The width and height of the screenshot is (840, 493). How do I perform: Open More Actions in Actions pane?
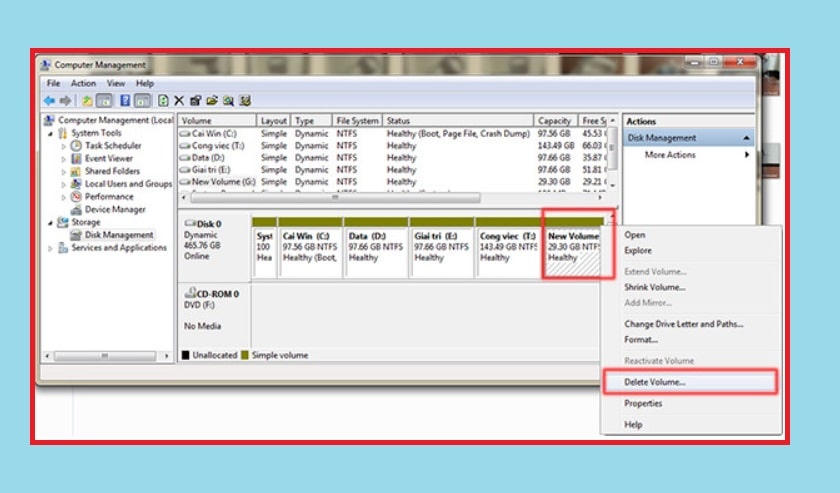coord(670,155)
